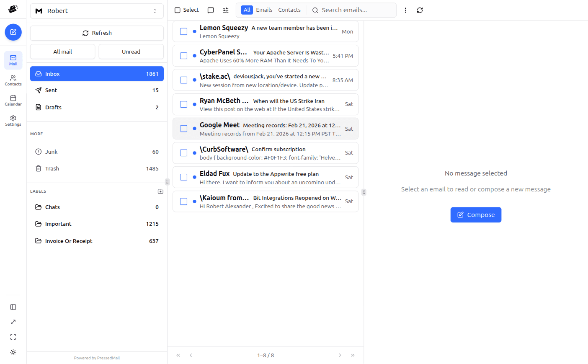Select the Contacts icon in the left sidebar
Image resolution: width=588 pixels, height=364 pixels.
pyautogui.click(x=13, y=80)
